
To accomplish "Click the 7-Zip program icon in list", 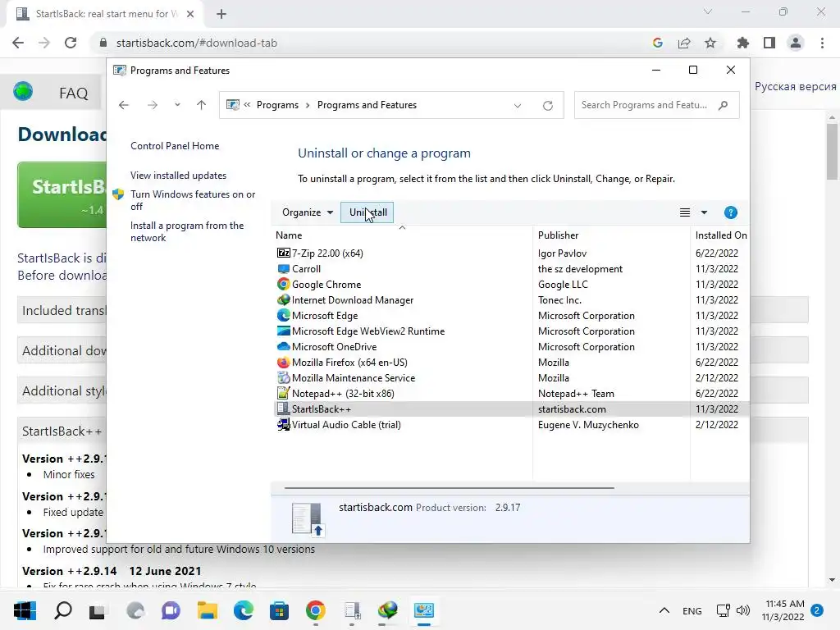I will [x=283, y=253].
